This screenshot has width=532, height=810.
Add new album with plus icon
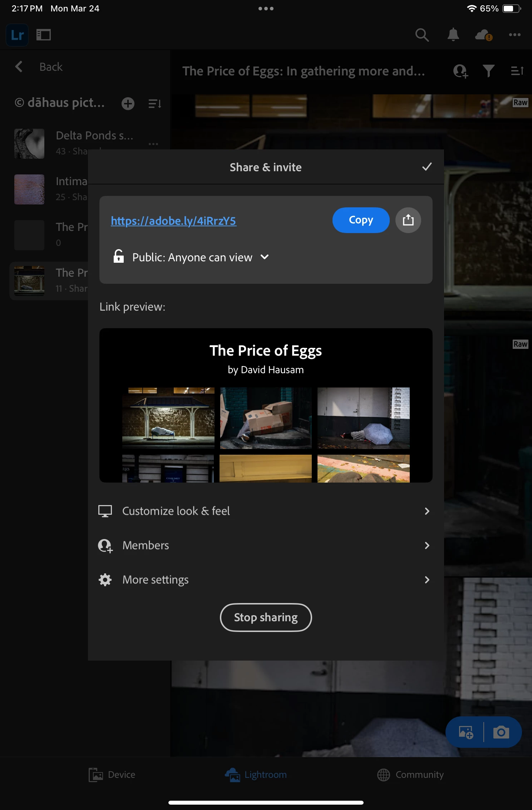(x=128, y=104)
